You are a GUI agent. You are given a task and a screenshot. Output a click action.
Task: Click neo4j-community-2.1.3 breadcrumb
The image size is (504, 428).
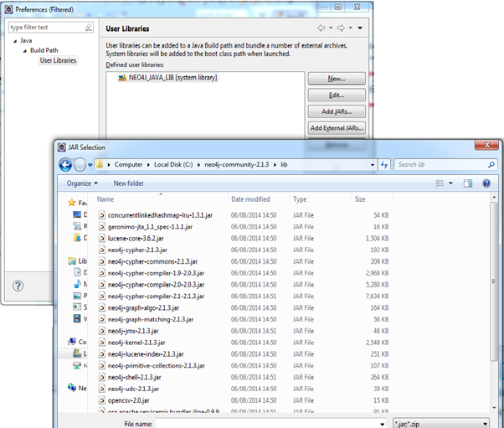pyautogui.click(x=237, y=165)
